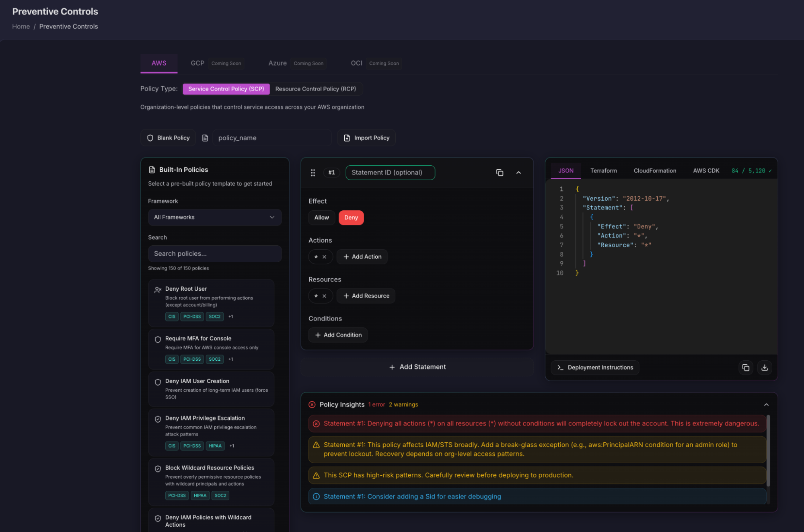Click the "1 error" count label
The image size is (804, 532).
tap(377, 405)
